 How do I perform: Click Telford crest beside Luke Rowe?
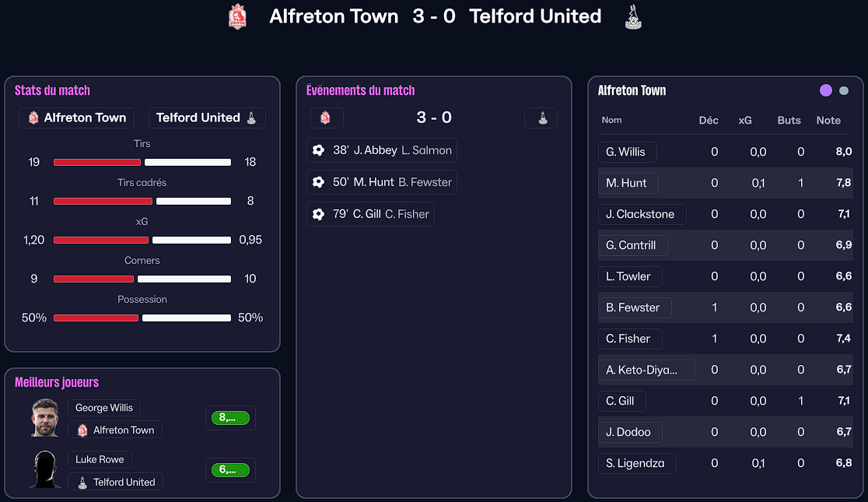(82, 483)
